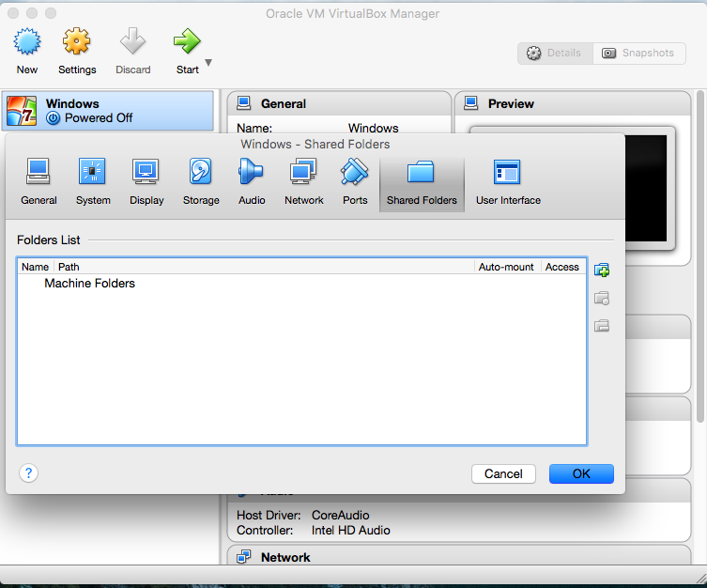Open the Storage settings tab
The height and width of the screenshot is (588, 707).
tap(201, 181)
